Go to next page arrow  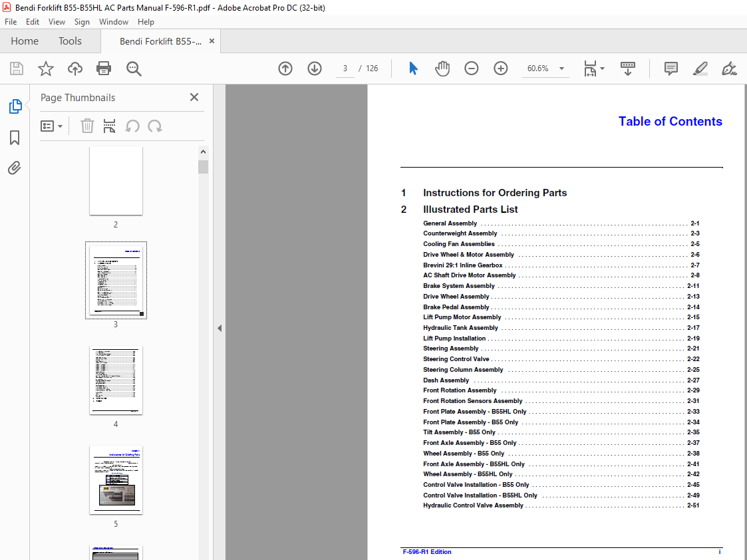[315, 69]
